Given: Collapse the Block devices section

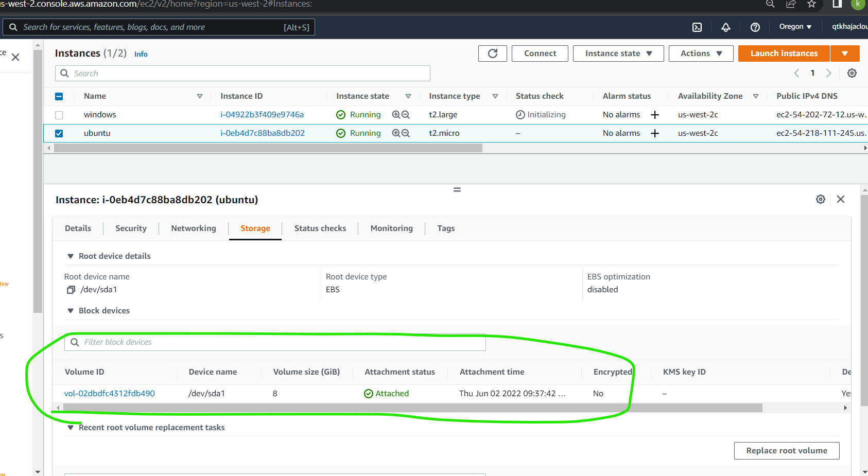Looking at the screenshot, I should [x=71, y=311].
